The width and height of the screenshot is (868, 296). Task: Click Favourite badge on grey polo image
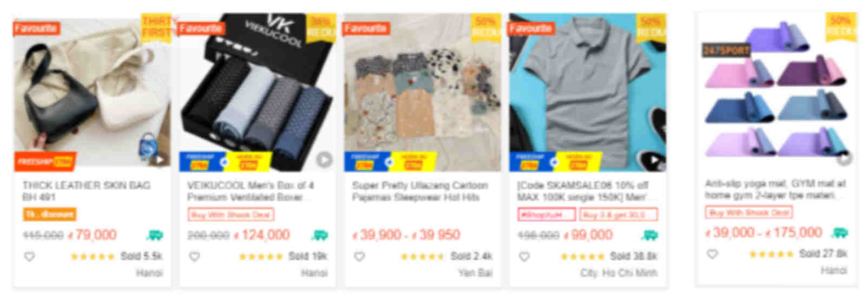pyautogui.click(x=531, y=28)
